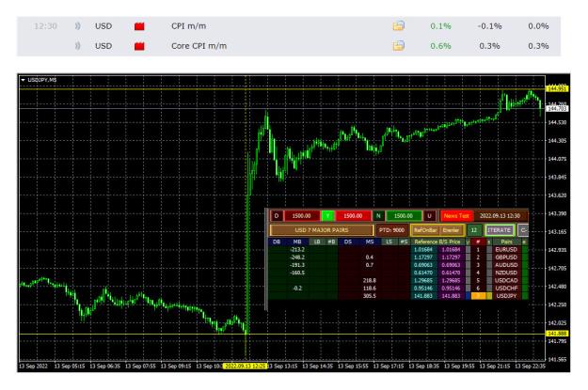Select the USDCAD pair row
Screen dimensions: 588x390
[x=506, y=280]
